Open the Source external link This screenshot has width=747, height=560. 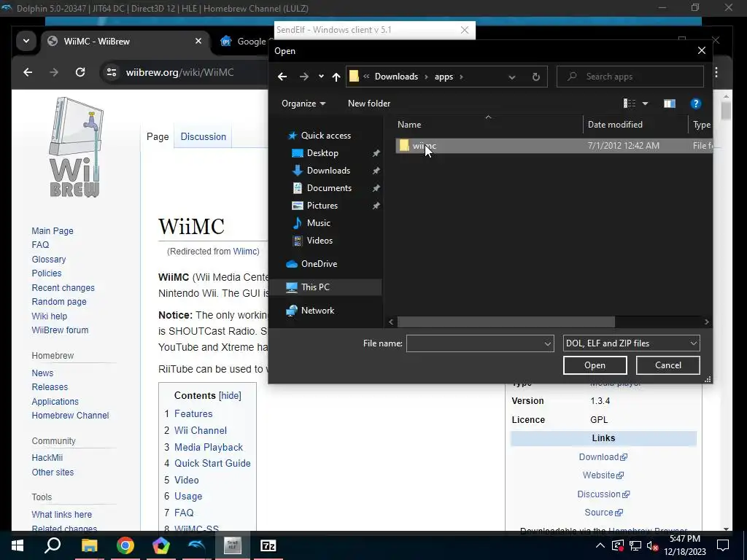603,513
